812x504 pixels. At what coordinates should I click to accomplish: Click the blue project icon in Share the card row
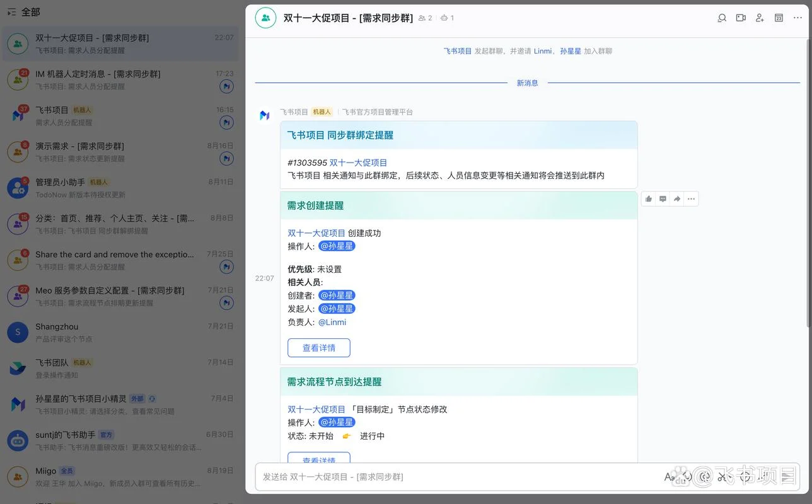[x=226, y=267]
